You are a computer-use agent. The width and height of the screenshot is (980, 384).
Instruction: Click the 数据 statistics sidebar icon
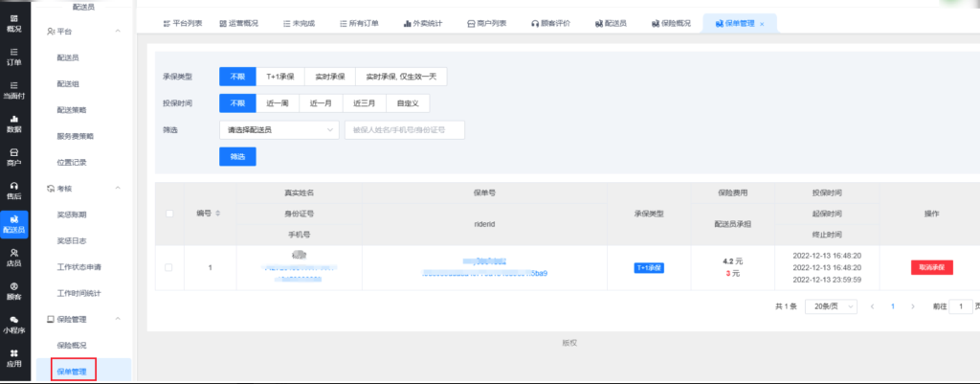tap(13, 123)
